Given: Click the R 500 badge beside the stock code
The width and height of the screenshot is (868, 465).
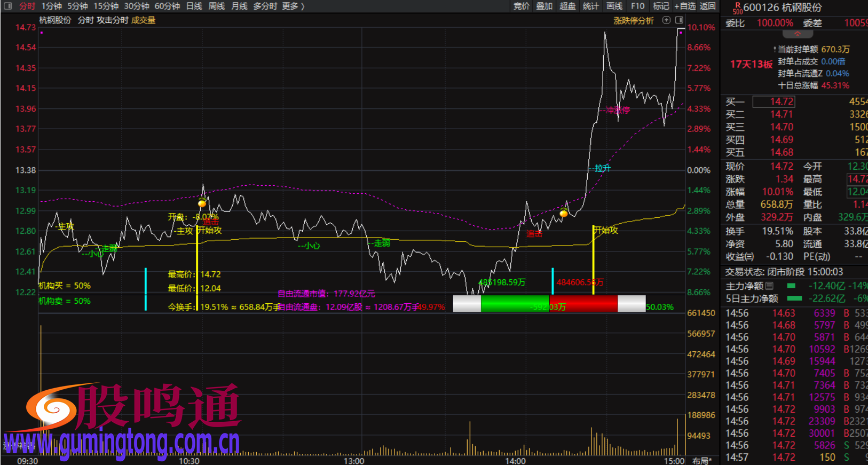Looking at the screenshot, I should [737, 8].
